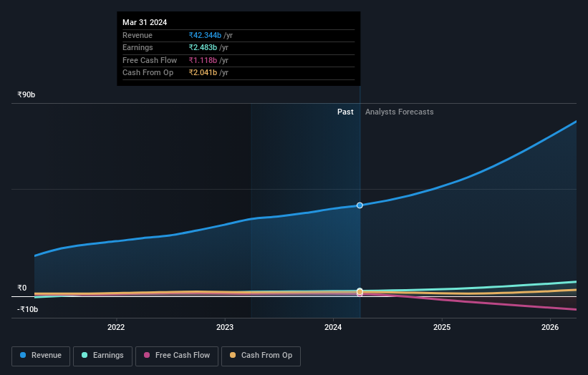The image size is (588, 375).
Task: Click the Cash From Op label in tooltip
Action: click(x=148, y=73)
